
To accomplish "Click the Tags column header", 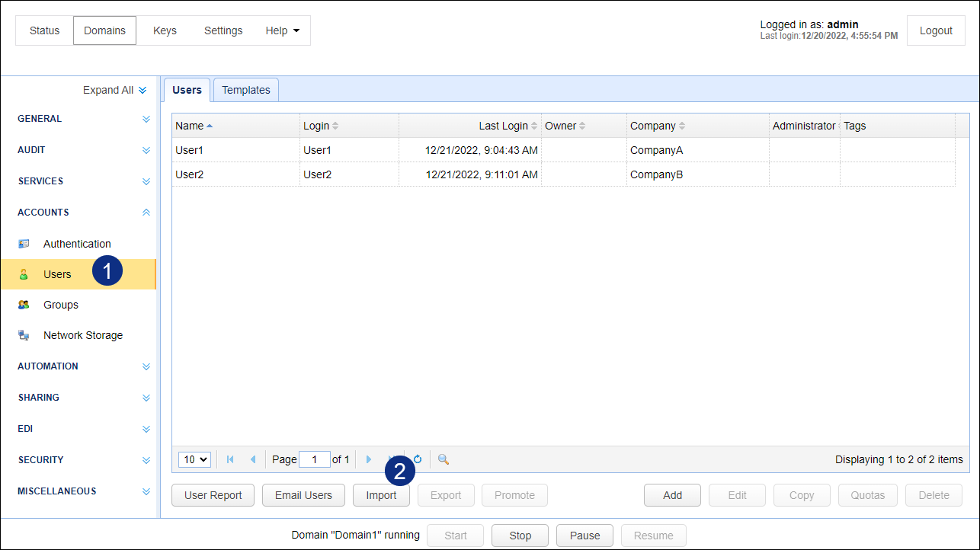I will coord(897,126).
